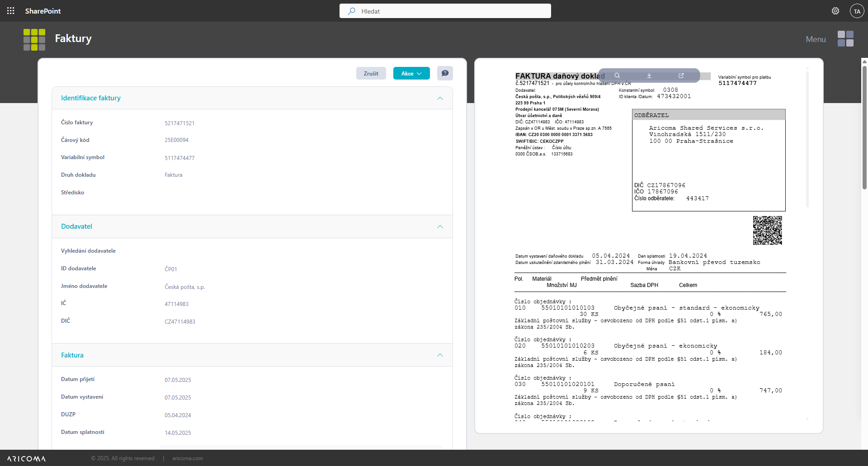Click the tiles icon next to Menu

[845, 39]
